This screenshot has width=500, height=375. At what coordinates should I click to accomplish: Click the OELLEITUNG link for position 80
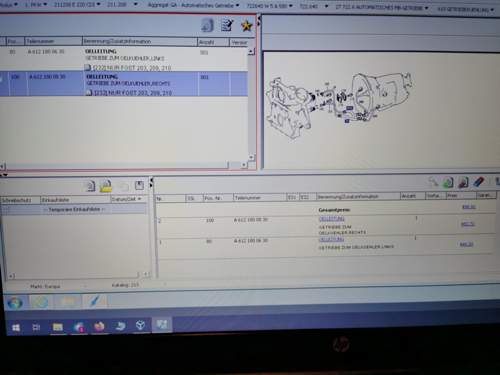(x=331, y=240)
